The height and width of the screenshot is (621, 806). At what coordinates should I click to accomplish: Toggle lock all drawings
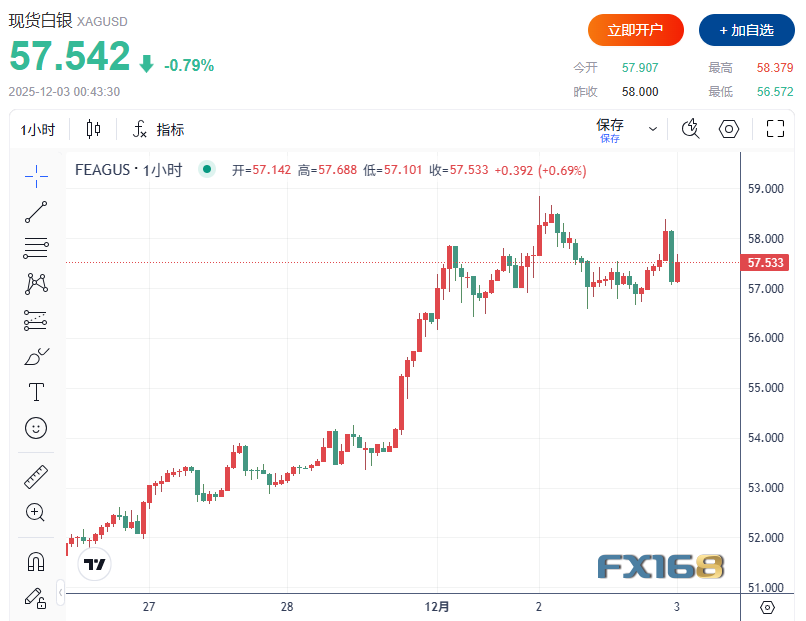pos(36,598)
